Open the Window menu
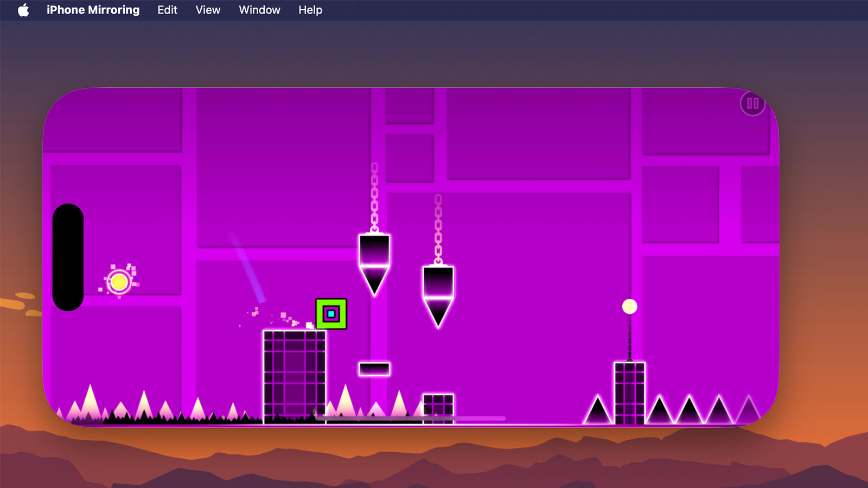The height and width of the screenshot is (488, 868). click(259, 10)
